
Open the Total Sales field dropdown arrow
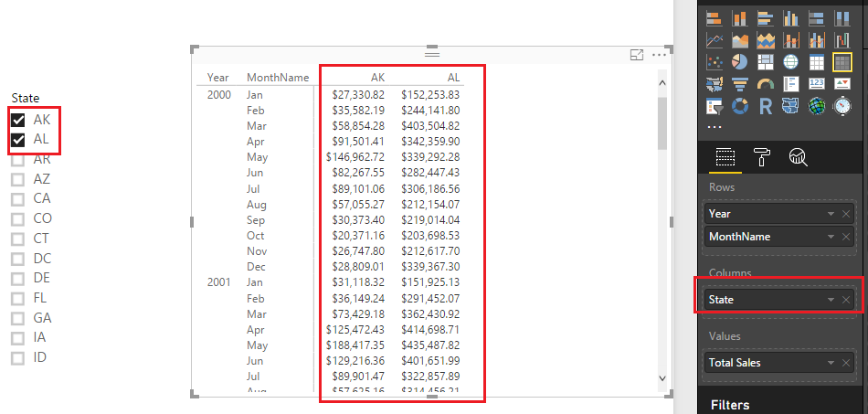[831, 363]
